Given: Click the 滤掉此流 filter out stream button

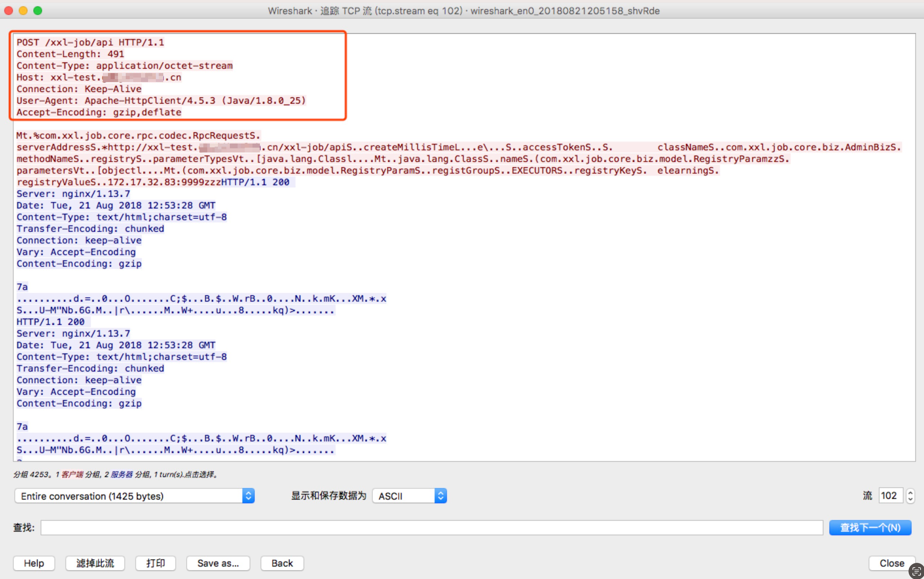Looking at the screenshot, I should tap(95, 563).
